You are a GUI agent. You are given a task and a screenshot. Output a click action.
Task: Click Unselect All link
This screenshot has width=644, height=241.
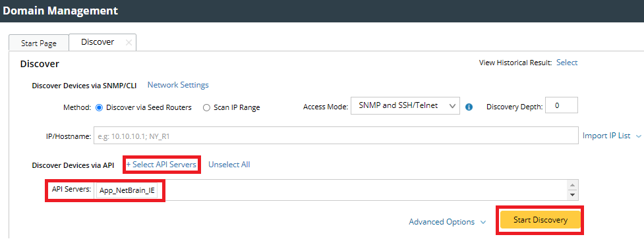pos(229,165)
